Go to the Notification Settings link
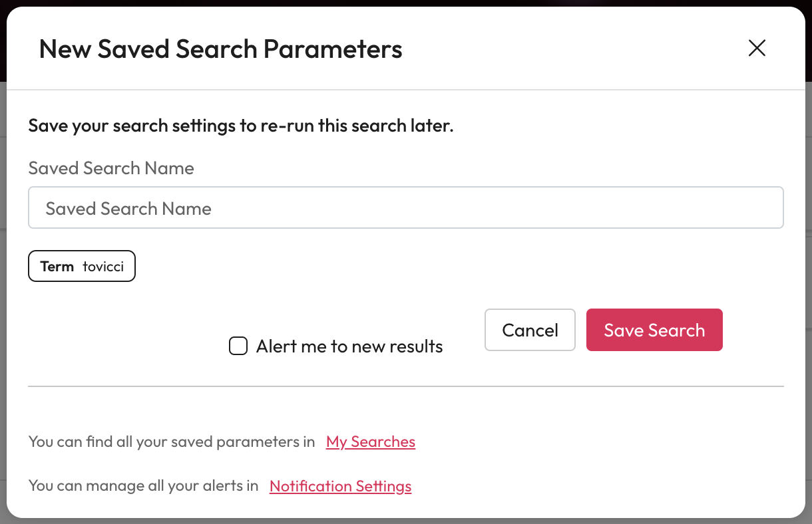Screen dimensions: 812x524 click(340, 486)
